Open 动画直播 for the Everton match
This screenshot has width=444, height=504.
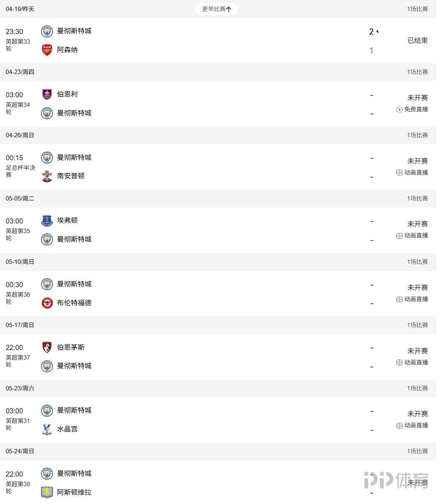[x=416, y=236]
